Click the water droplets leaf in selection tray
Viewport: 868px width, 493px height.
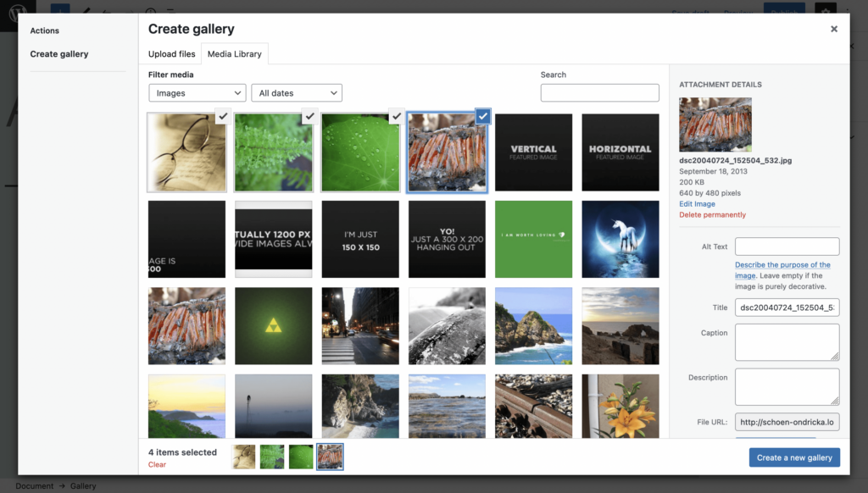(301, 457)
